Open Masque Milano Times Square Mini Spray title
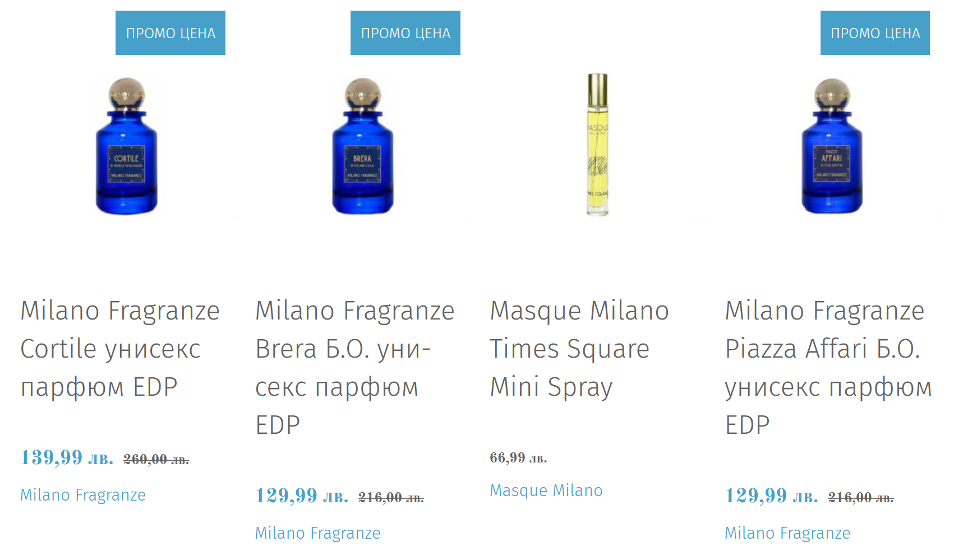Screen dimensions: 963x560 [x=579, y=349]
